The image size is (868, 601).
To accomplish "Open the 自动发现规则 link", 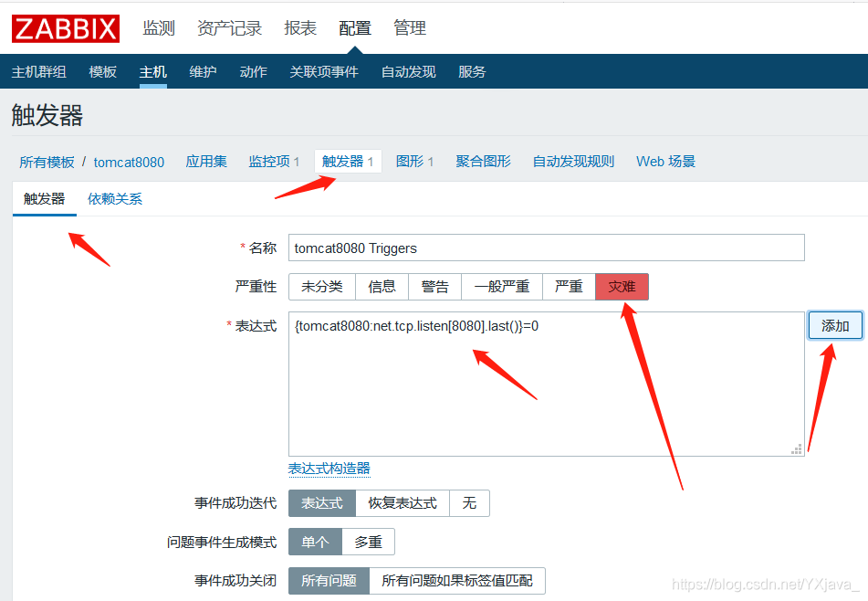I will [x=573, y=161].
